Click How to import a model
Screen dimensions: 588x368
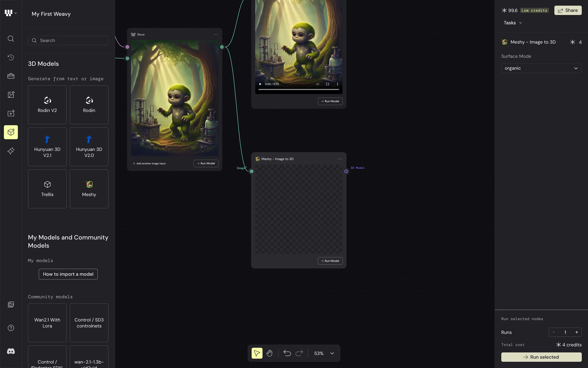[68, 274]
